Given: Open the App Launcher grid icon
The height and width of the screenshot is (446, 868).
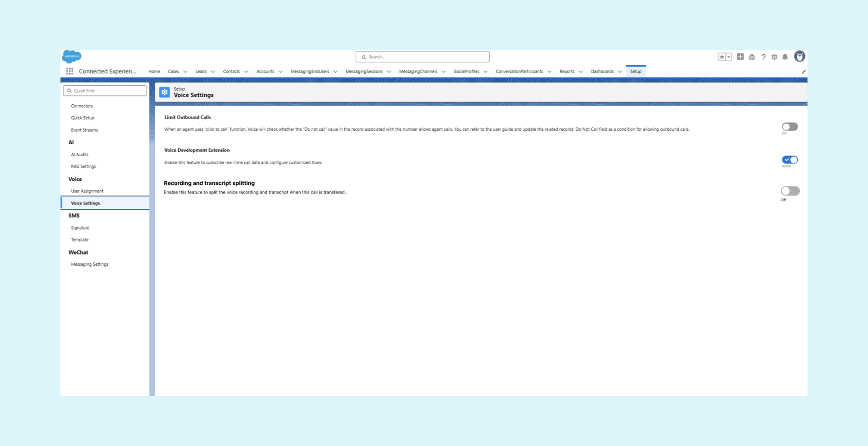Looking at the screenshot, I should (x=69, y=71).
